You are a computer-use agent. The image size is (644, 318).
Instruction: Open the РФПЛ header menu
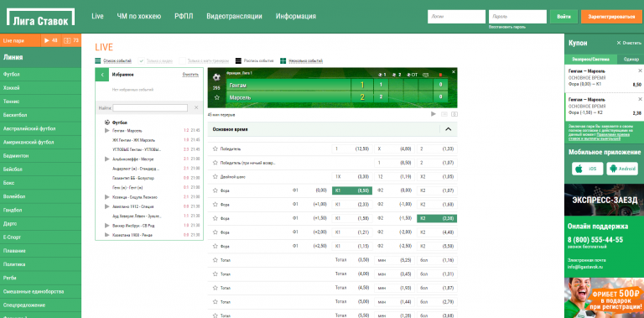(184, 17)
